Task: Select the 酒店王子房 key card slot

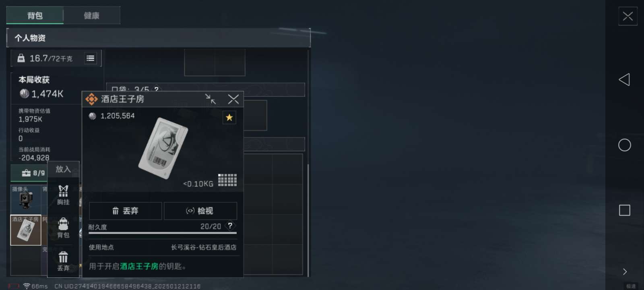Action: [26, 230]
